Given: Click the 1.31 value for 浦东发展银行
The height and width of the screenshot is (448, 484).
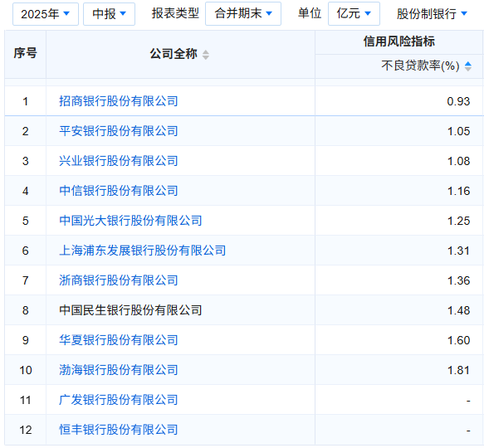Looking at the screenshot, I should [459, 251].
